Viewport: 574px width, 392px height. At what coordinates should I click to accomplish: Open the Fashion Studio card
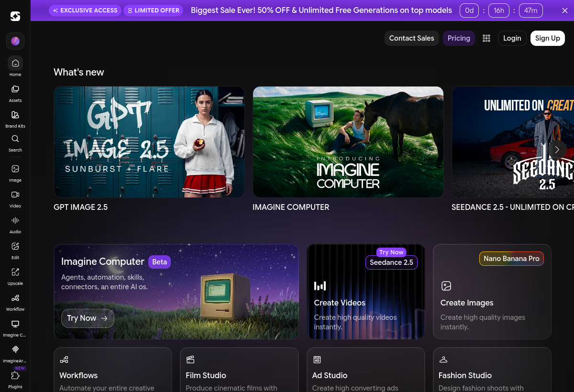point(492,370)
